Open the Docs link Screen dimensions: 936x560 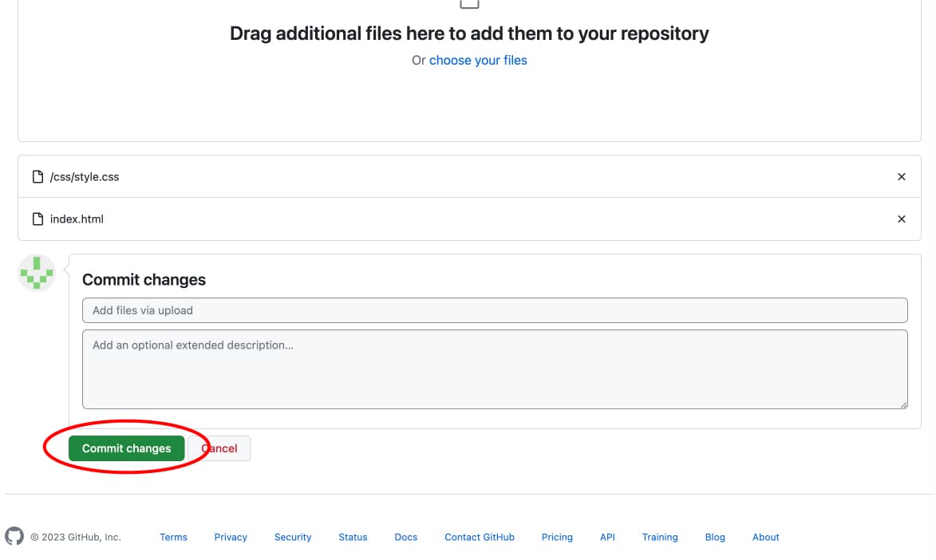(x=405, y=537)
